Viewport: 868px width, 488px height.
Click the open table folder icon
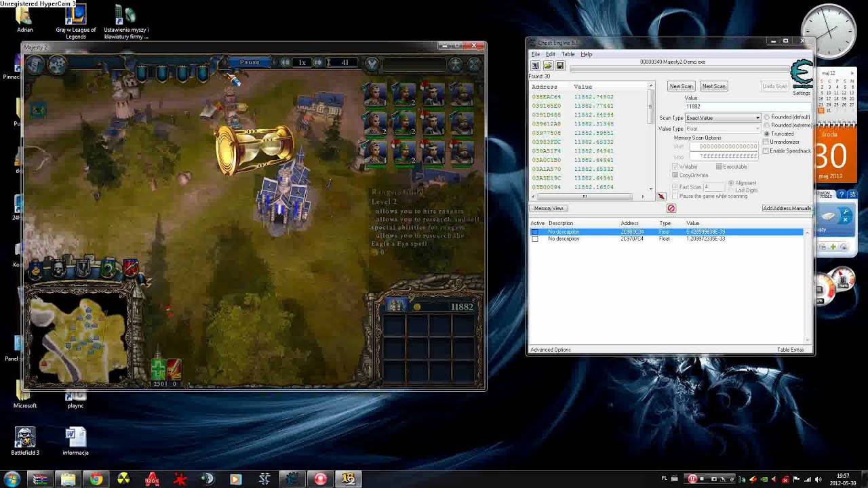point(547,66)
